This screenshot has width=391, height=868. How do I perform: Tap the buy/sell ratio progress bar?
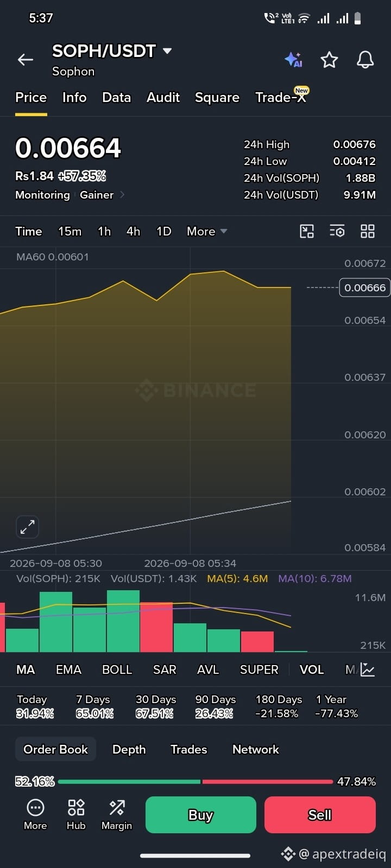195,782
